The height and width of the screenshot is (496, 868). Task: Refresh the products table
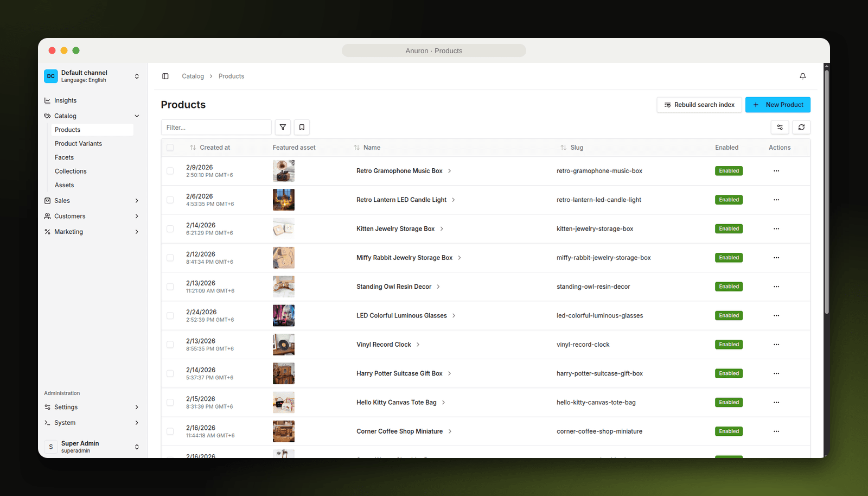pos(801,128)
